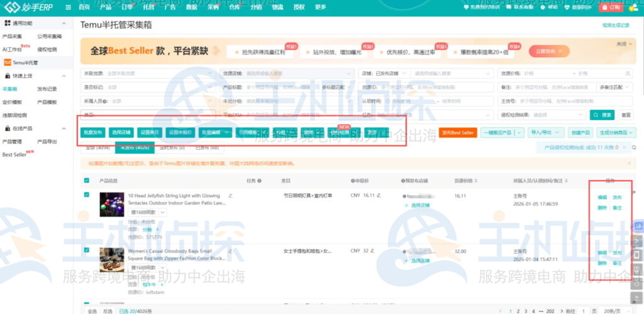Viewport: 644px width, 314px height.
Task: Open Best Seller in the sidebar
Action: pyautogui.click(x=14, y=155)
